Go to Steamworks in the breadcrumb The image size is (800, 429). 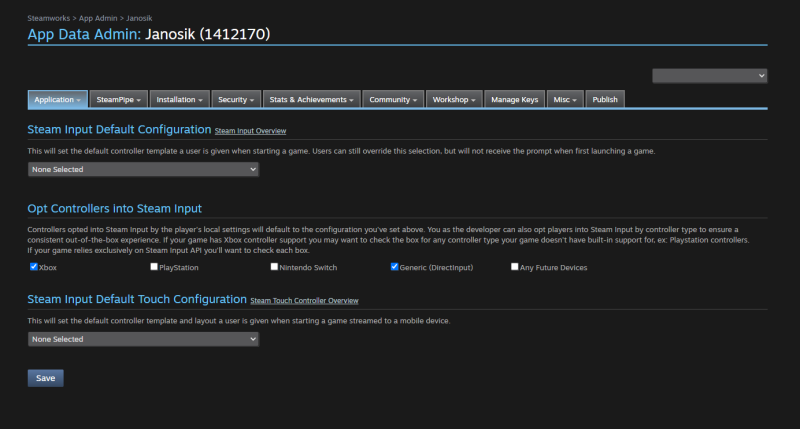(x=48, y=18)
